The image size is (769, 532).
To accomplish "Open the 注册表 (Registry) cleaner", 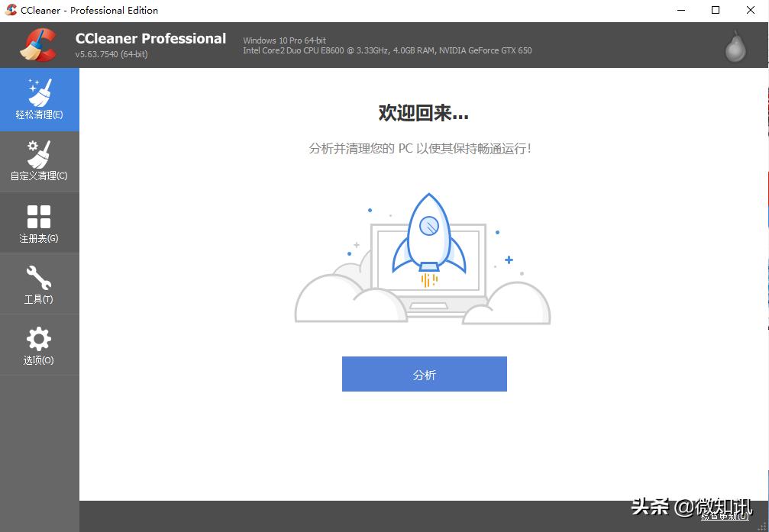I will coord(39,222).
